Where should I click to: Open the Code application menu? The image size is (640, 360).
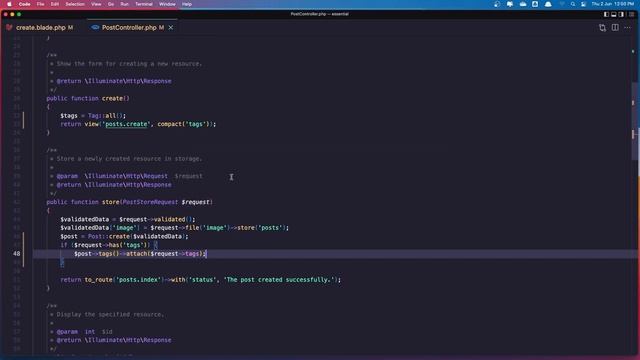pyautogui.click(x=24, y=4)
